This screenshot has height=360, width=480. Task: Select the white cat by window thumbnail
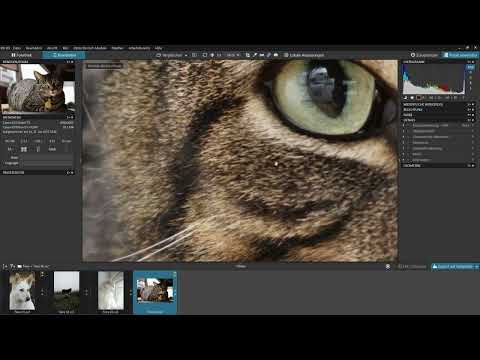pyautogui.click(x=111, y=291)
